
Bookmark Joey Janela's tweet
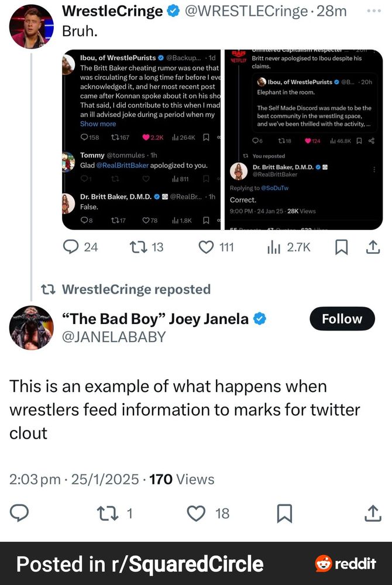(x=284, y=513)
